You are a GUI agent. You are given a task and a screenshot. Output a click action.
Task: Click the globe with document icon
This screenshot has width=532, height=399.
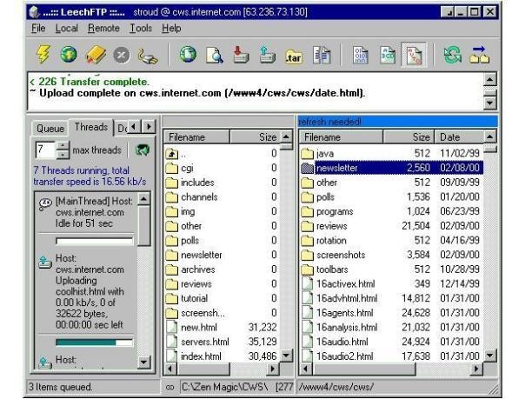tap(188, 54)
